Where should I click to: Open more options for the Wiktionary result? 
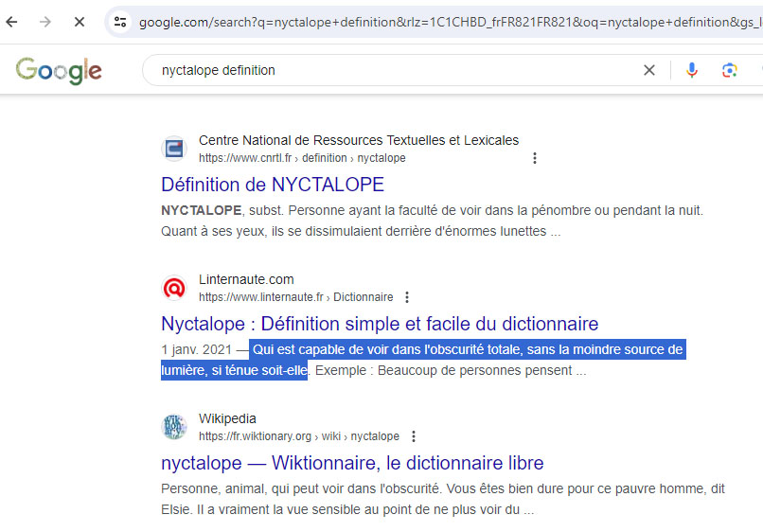click(413, 436)
